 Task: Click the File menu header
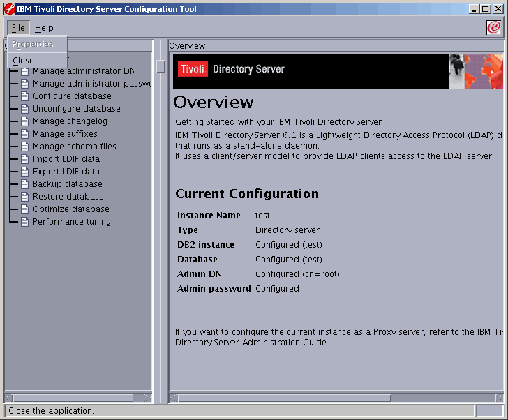[18, 28]
